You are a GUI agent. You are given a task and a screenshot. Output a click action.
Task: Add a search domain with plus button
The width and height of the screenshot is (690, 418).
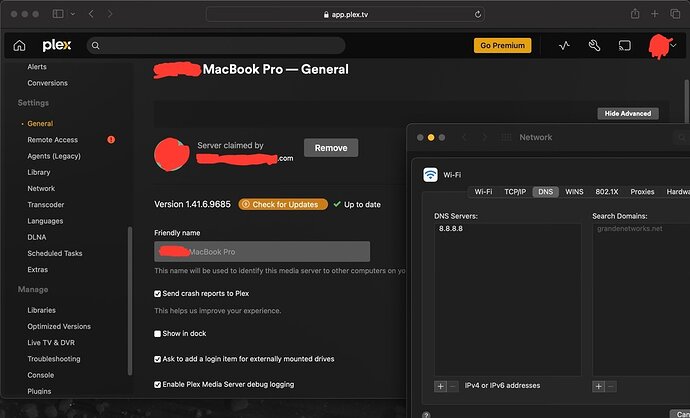(598, 386)
